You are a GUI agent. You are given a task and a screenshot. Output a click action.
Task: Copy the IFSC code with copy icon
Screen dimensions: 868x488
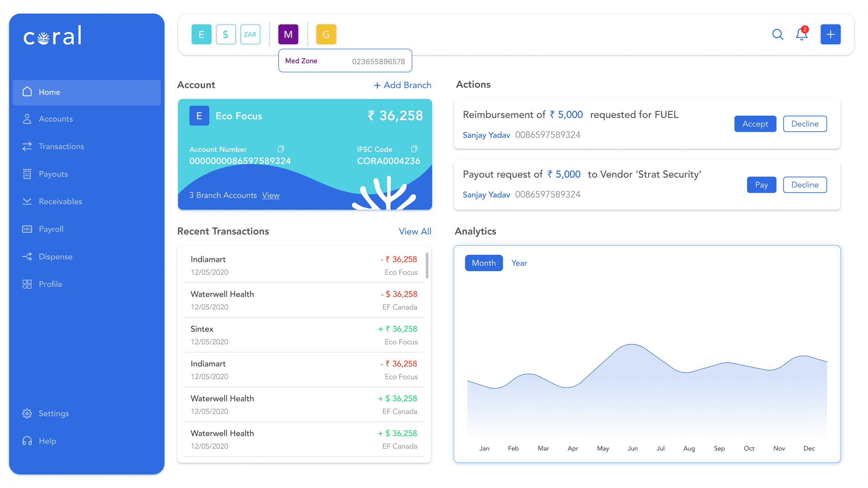[414, 149]
